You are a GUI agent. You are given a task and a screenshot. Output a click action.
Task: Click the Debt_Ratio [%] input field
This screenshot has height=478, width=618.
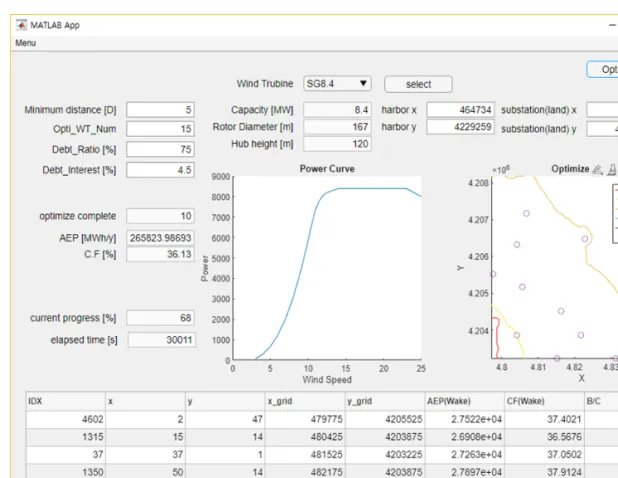pyautogui.click(x=160, y=149)
